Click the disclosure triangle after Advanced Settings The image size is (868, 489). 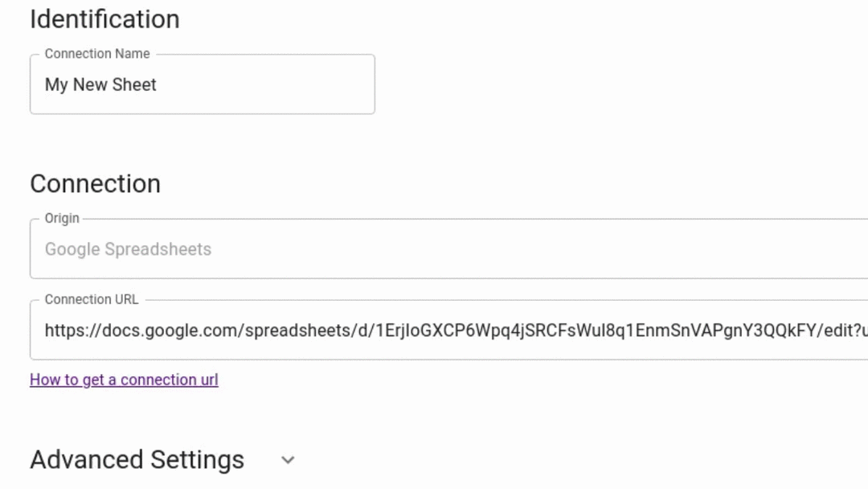287,459
